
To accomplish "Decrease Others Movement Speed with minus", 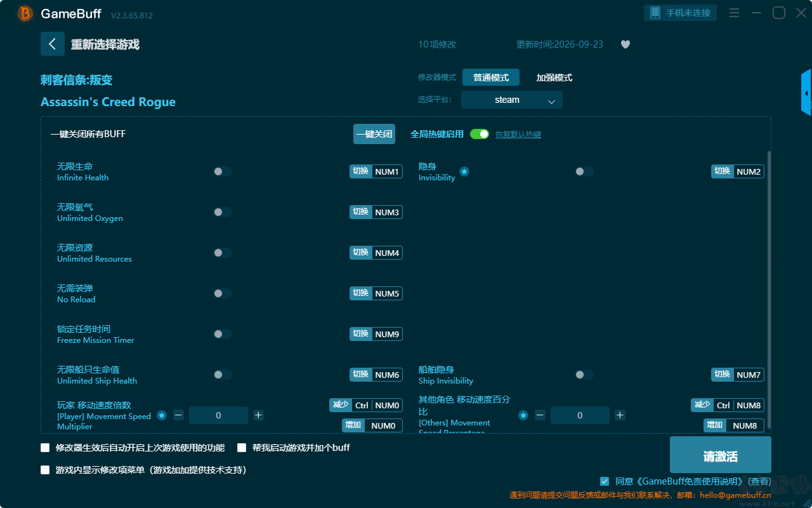I will click(x=540, y=415).
